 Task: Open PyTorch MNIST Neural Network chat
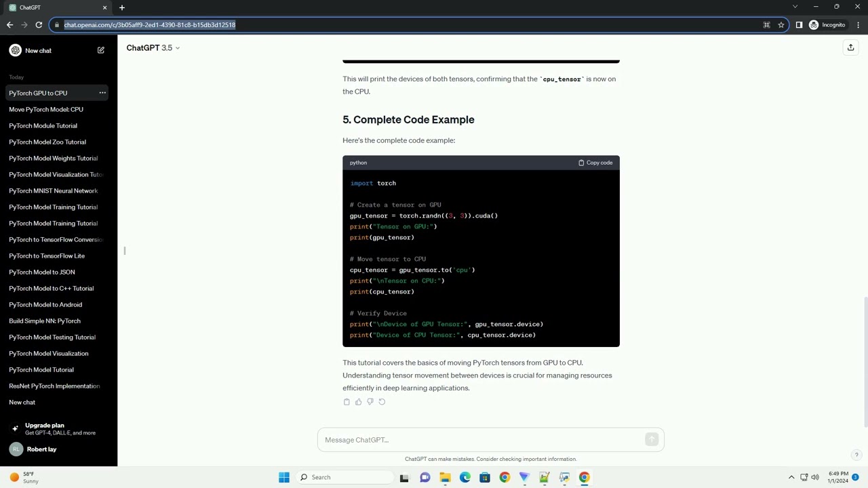click(x=58, y=190)
